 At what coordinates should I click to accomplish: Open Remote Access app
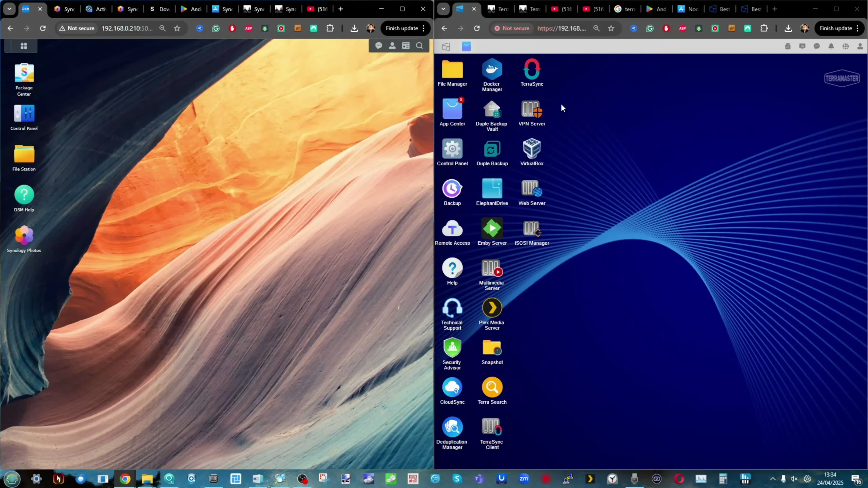[x=452, y=232]
